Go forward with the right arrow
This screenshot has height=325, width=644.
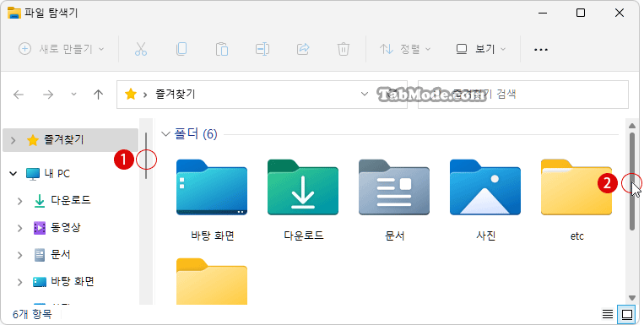coord(48,95)
